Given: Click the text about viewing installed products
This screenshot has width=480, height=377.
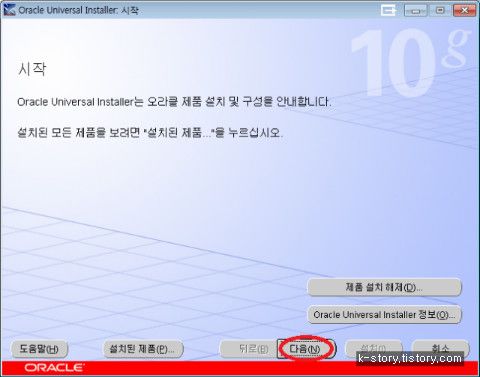Looking at the screenshot, I should click(150, 133).
